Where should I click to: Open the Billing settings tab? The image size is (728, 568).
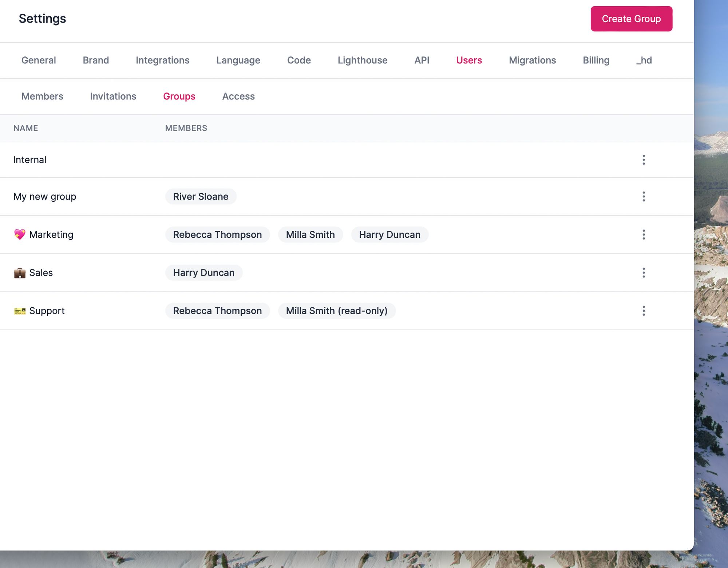[x=596, y=60]
